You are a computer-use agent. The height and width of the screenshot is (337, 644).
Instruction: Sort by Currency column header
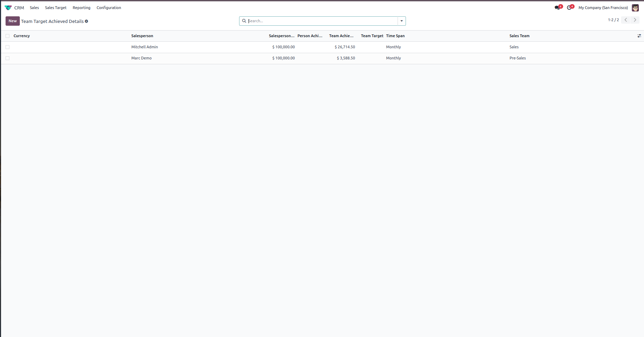coord(22,36)
